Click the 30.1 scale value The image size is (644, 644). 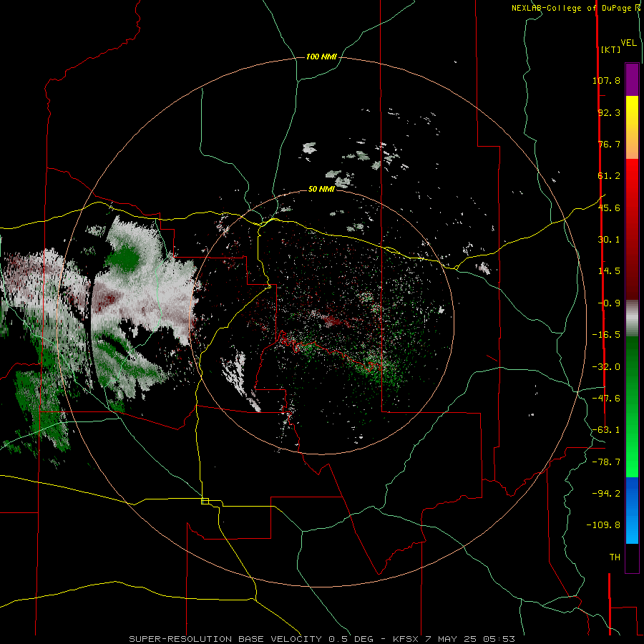[x=609, y=240]
